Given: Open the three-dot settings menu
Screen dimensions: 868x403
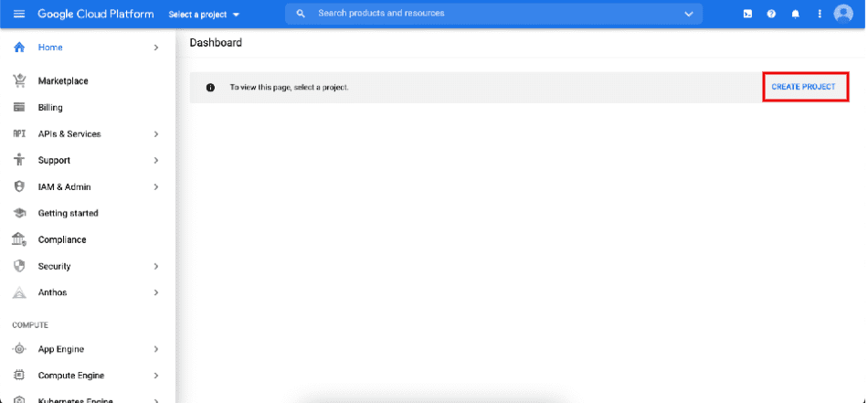Looking at the screenshot, I should pyautogui.click(x=820, y=14).
